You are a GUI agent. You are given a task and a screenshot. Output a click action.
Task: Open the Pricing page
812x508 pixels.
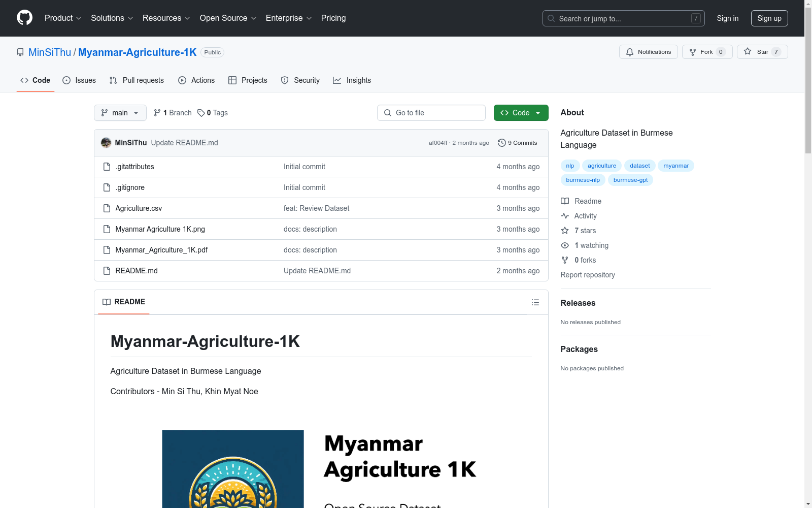coord(333,18)
